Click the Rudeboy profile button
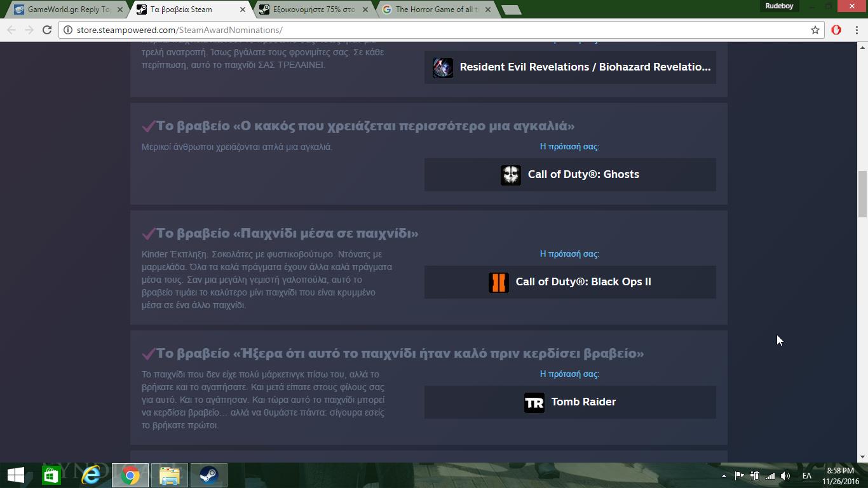 779,6
